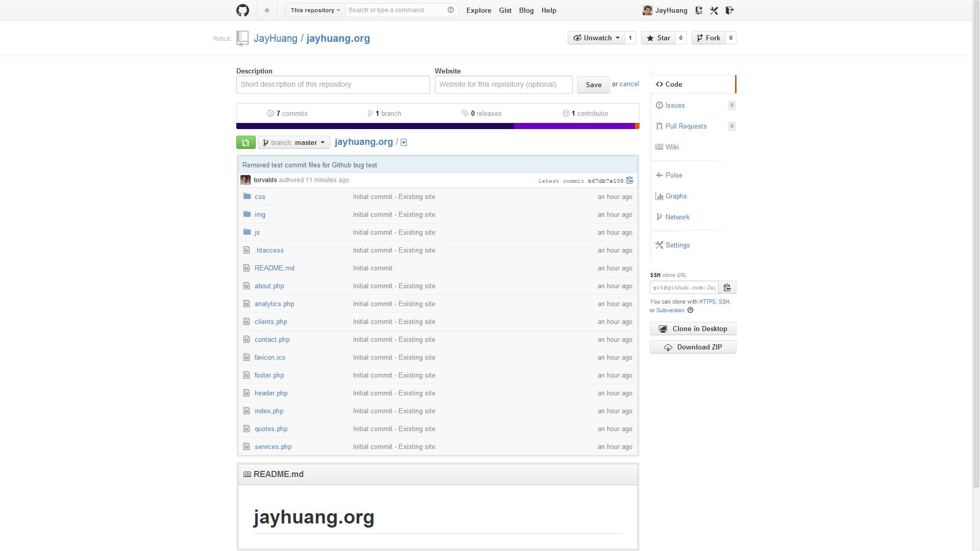Image resolution: width=980 pixels, height=551 pixels.
Task: Click the cancel link next to Save
Action: click(x=629, y=84)
